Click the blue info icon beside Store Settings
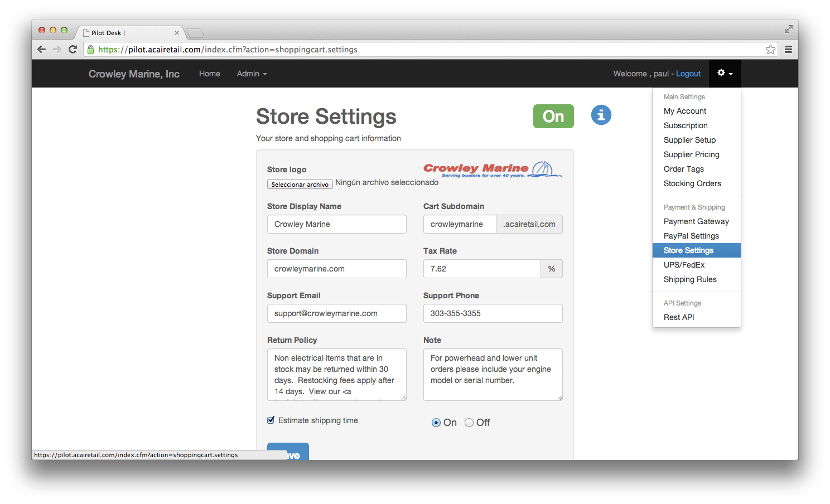 click(x=601, y=115)
